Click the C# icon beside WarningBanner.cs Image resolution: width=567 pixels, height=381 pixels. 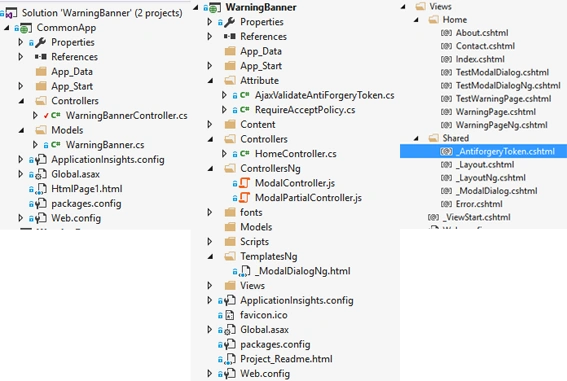click(x=56, y=145)
